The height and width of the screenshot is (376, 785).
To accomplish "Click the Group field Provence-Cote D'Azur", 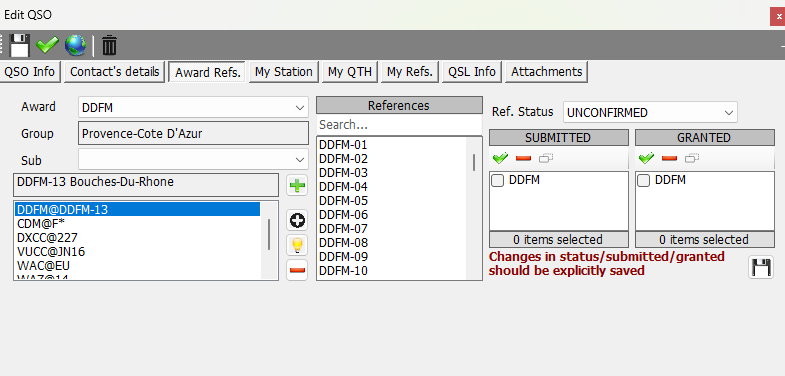I will click(x=193, y=134).
